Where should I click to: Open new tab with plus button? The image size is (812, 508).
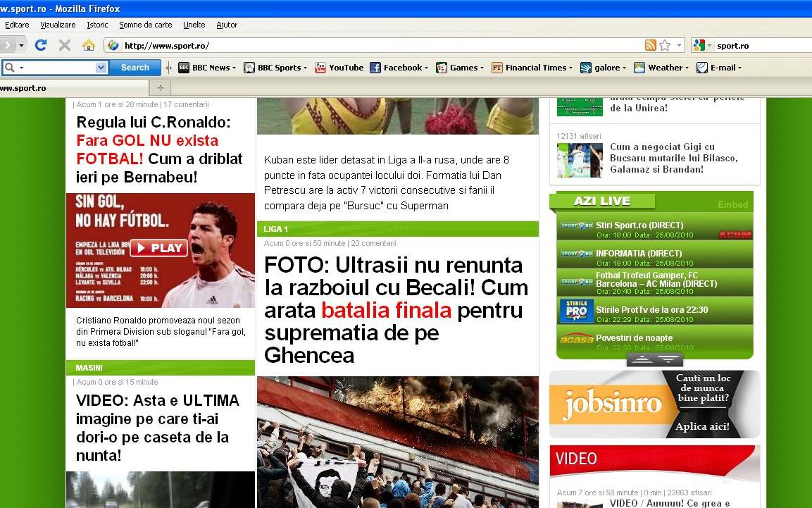160,88
